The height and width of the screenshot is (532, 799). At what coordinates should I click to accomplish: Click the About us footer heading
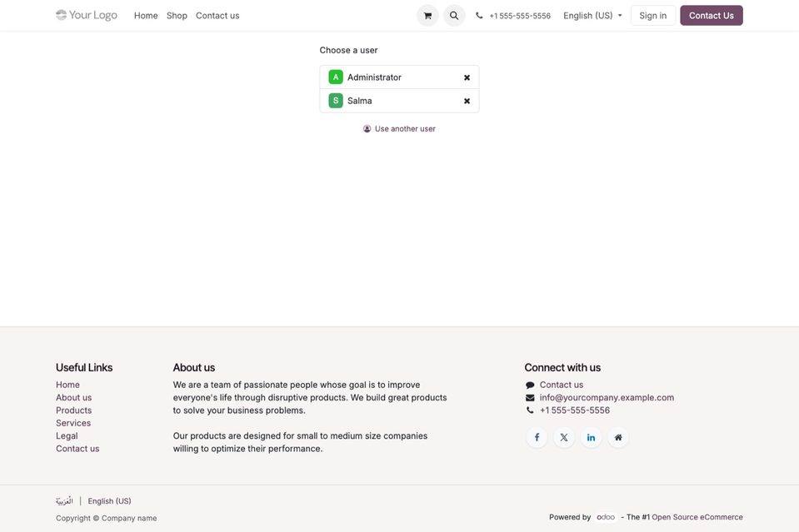(x=193, y=367)
